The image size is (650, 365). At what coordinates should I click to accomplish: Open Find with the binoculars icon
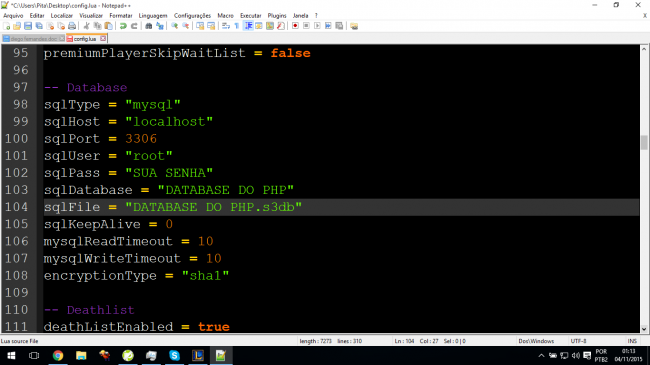tap(148, 26)
